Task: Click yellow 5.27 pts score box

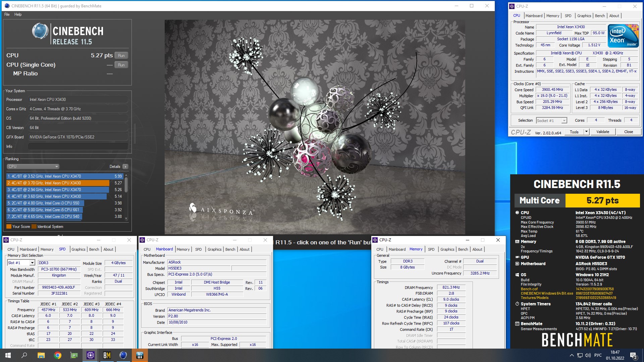Action: coord(602,200)
